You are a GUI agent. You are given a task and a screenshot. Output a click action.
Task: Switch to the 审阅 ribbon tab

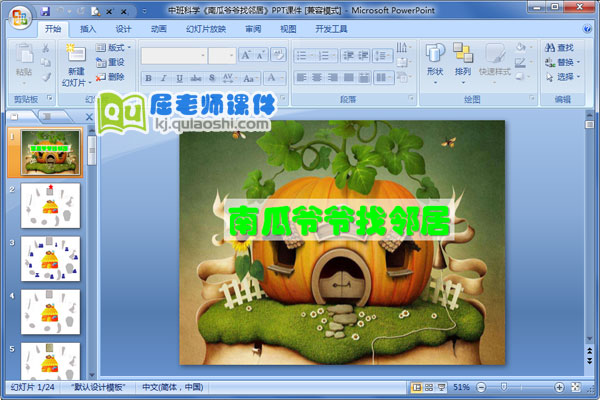(x=253, y=29)
